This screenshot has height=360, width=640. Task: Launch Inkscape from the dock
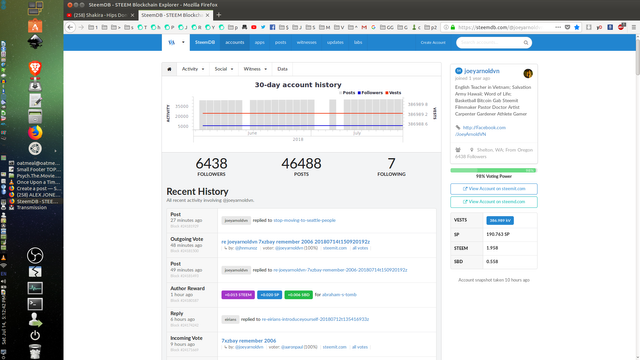(x=35, y=42)
